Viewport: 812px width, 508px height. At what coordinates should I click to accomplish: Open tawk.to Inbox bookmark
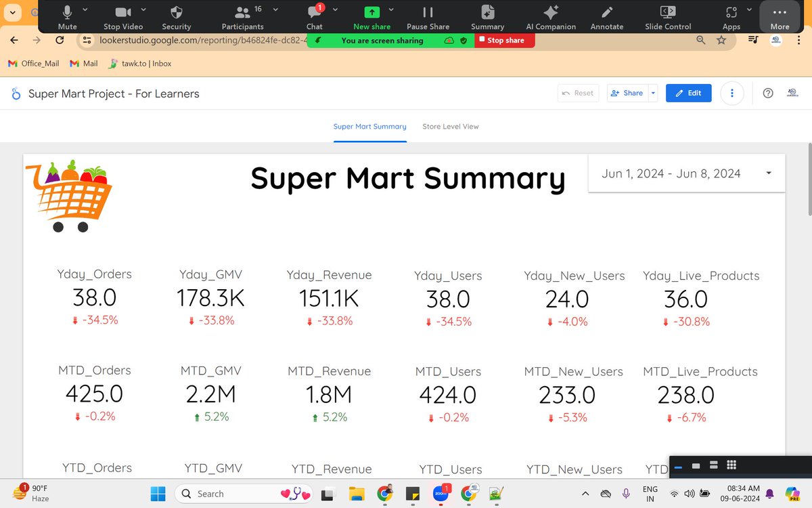tap(139, 64)
